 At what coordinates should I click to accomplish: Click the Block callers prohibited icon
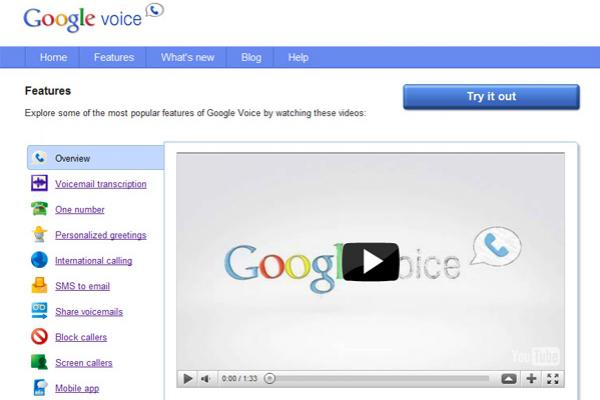pos(39,336)
